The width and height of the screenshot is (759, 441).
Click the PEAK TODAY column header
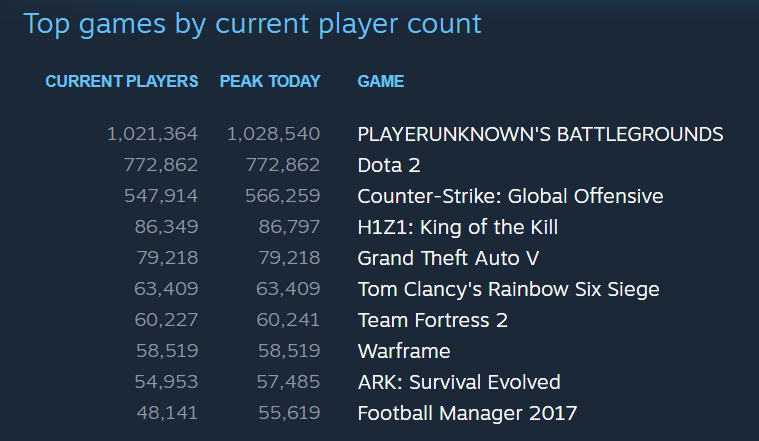pyautogui.click(x=270, y=81)
